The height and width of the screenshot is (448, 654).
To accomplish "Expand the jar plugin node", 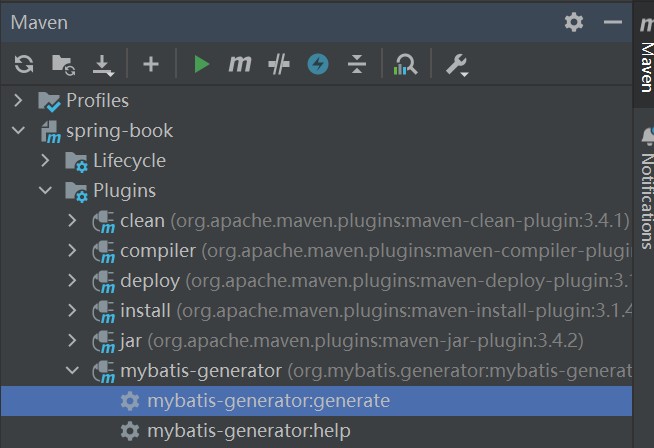I will click(x=72, y=341).
